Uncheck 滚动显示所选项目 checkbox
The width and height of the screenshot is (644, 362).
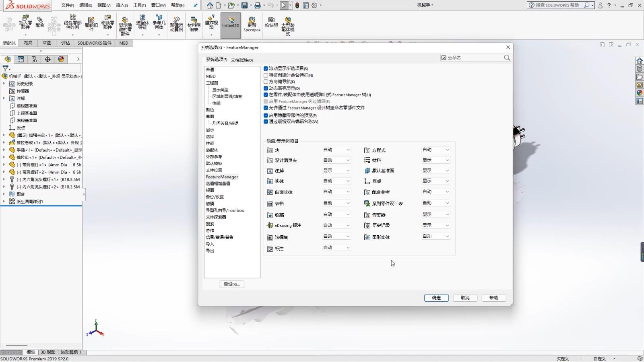pyautogui.click(x=266, y=69)
